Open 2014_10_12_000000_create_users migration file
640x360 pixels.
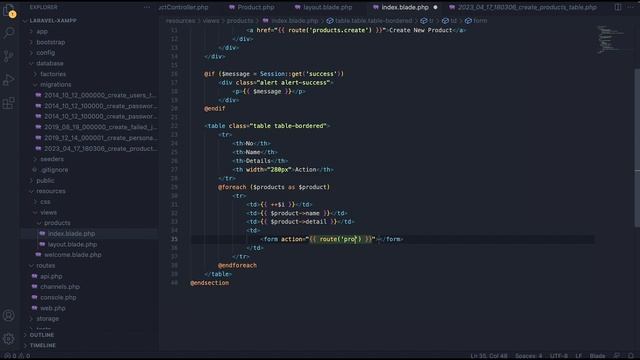(x=100, y=95)
